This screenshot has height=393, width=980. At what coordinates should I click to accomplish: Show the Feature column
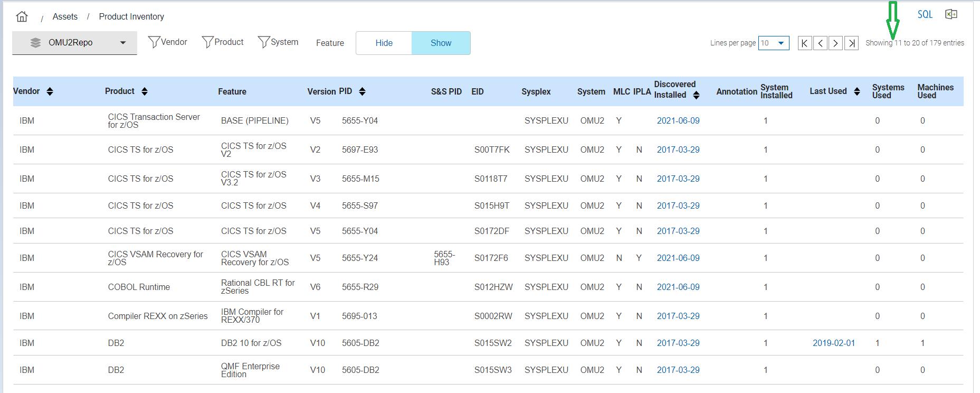pyautogui.click(x=441, y=43)
